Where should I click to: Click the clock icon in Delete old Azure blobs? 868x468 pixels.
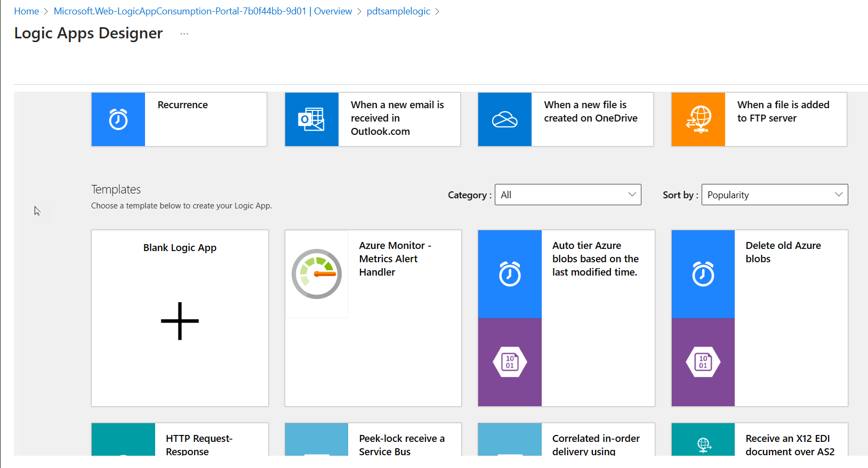click(703, 274)
